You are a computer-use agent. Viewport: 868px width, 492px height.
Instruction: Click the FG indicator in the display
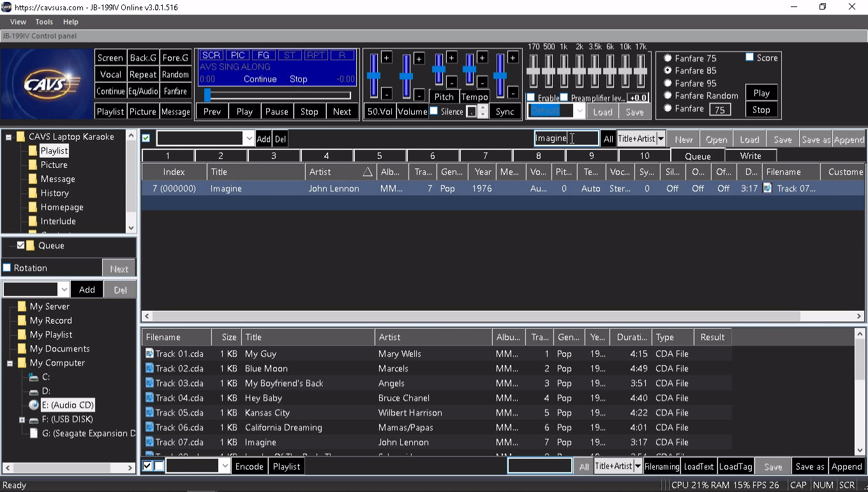click(264, 56)
